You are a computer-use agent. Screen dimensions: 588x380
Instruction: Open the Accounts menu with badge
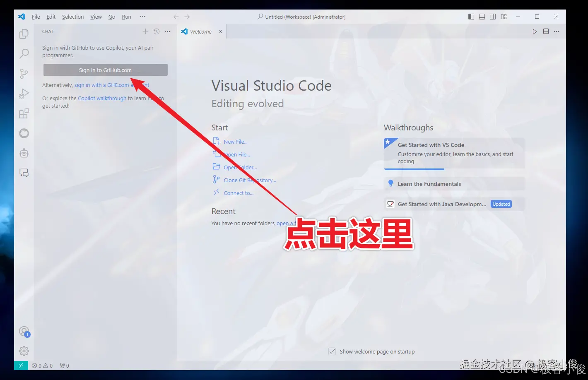pyautogui.click(x=24, y=332)
